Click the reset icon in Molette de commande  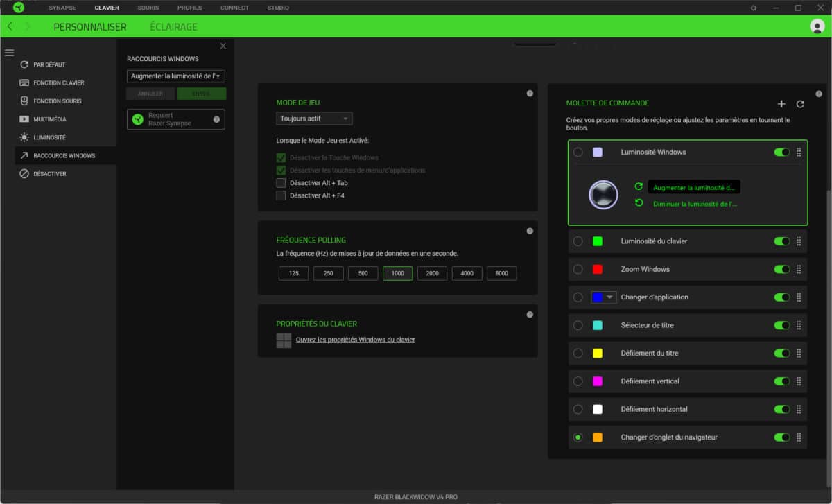[x=800, y=104]
